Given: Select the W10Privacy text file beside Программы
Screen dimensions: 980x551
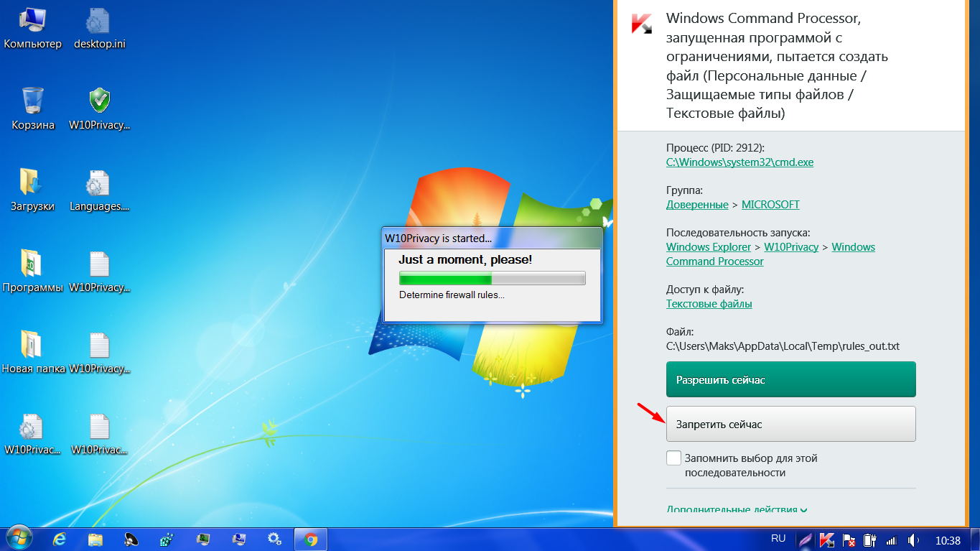Looking at the screenshot, I should click(99, 272).
